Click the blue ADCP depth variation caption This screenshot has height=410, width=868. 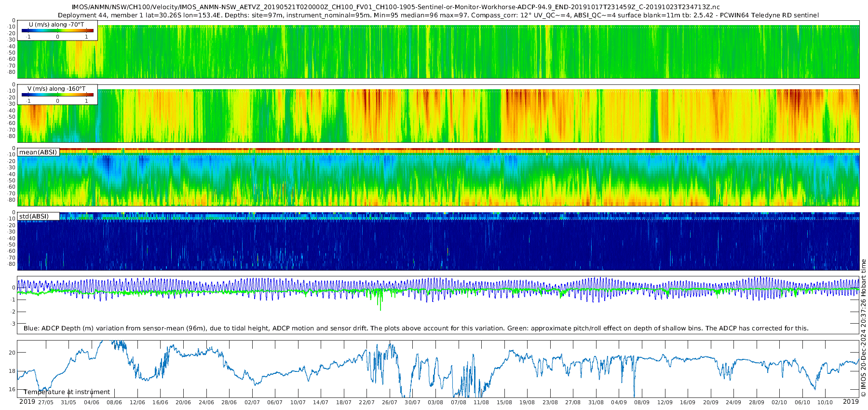tap(416, 328)
